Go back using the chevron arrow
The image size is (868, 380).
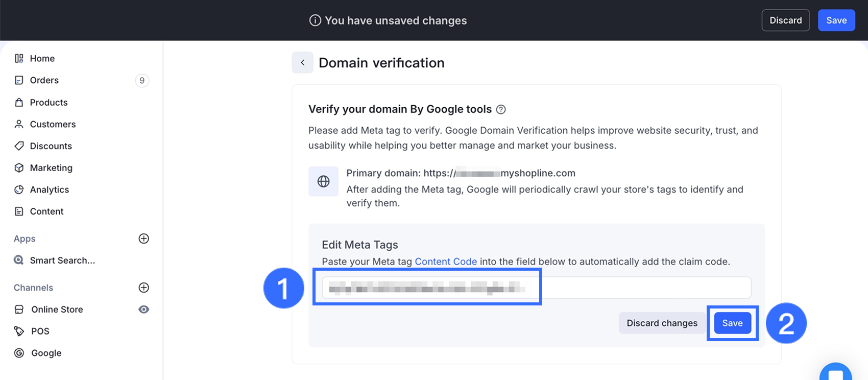coord(302,62)
